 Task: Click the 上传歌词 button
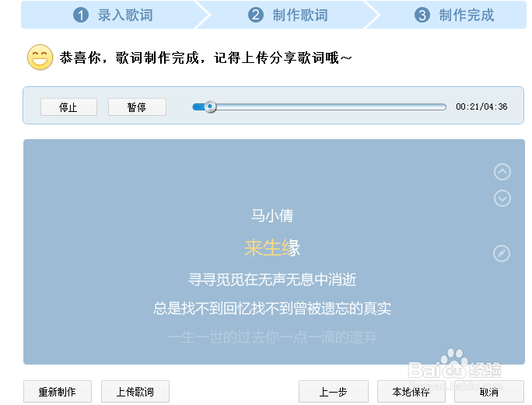click(135, 392)
